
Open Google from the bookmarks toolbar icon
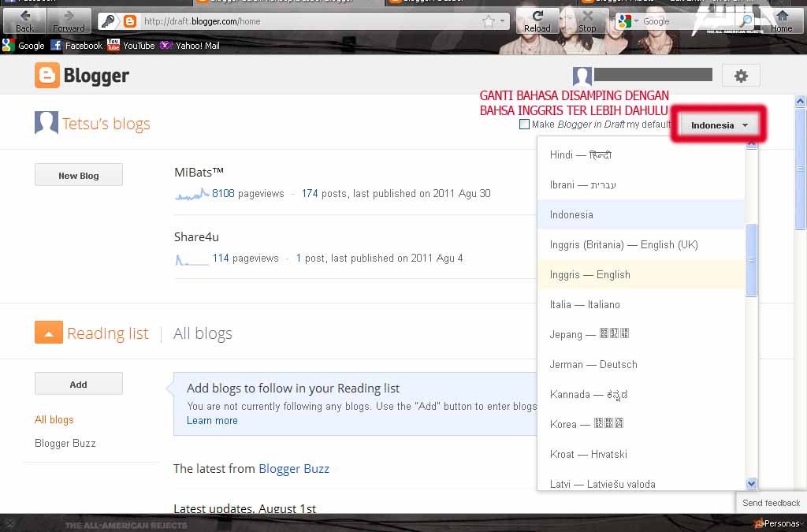(x=8, y=45)
